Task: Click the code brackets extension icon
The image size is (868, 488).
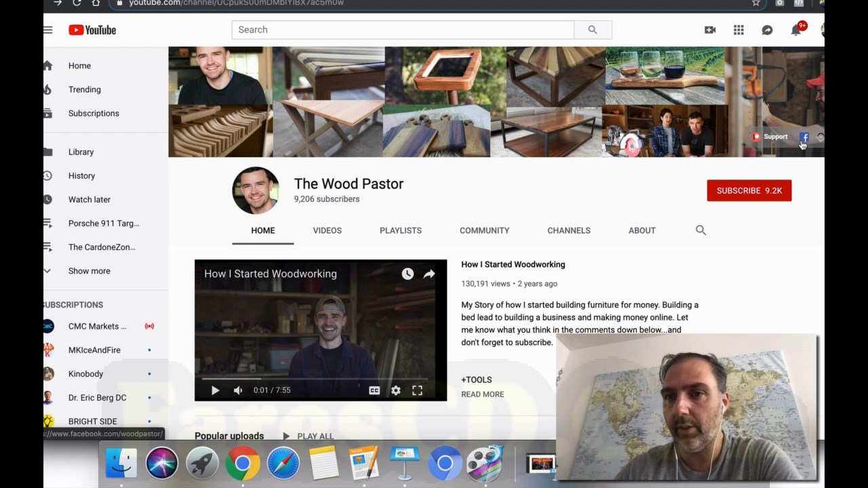Action: 800,3
